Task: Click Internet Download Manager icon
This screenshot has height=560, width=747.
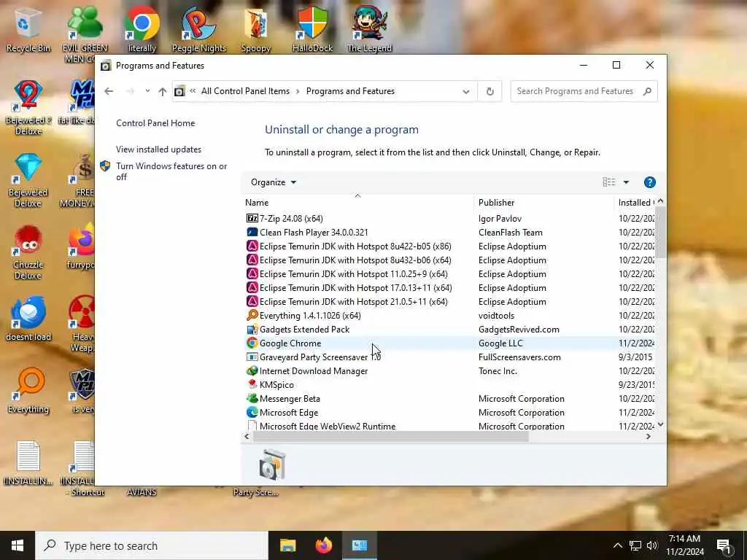Action: 252,370
